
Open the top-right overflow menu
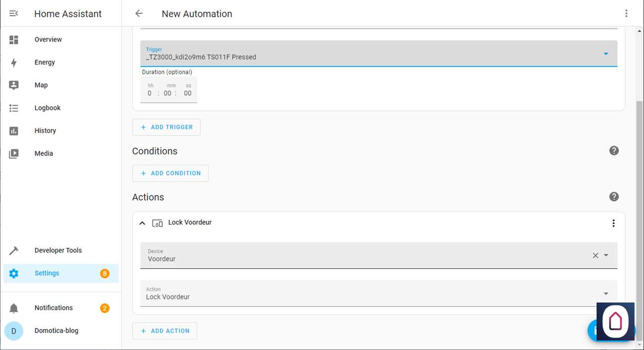tap(626, 13)
